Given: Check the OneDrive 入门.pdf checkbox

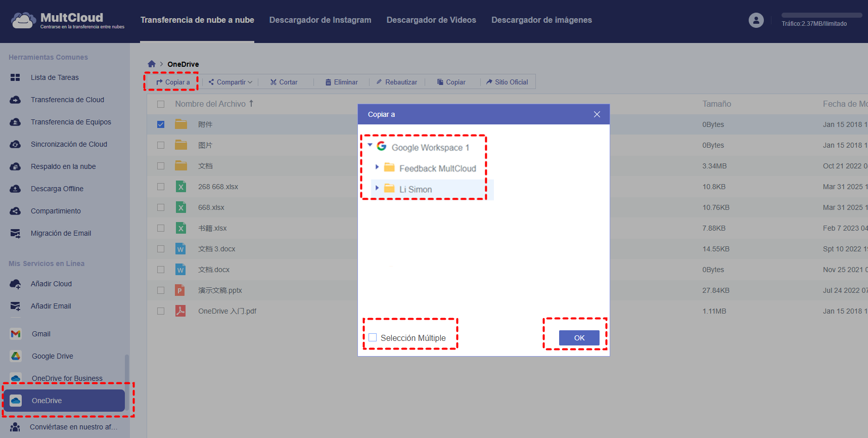Looking at the screenshot, I should point(161,311).
